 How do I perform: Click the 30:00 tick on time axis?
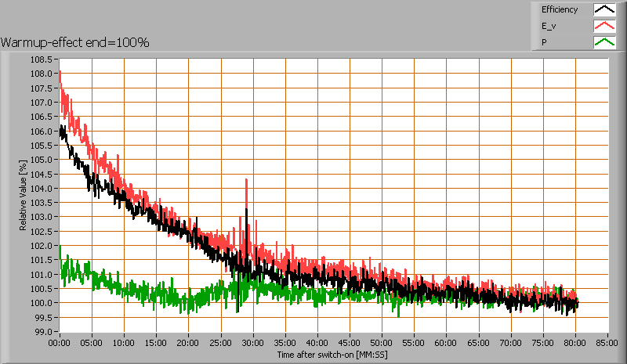[x=253, y=342]
